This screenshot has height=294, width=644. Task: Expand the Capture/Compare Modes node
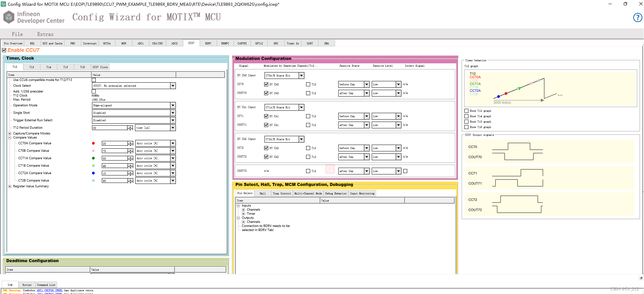10,133
